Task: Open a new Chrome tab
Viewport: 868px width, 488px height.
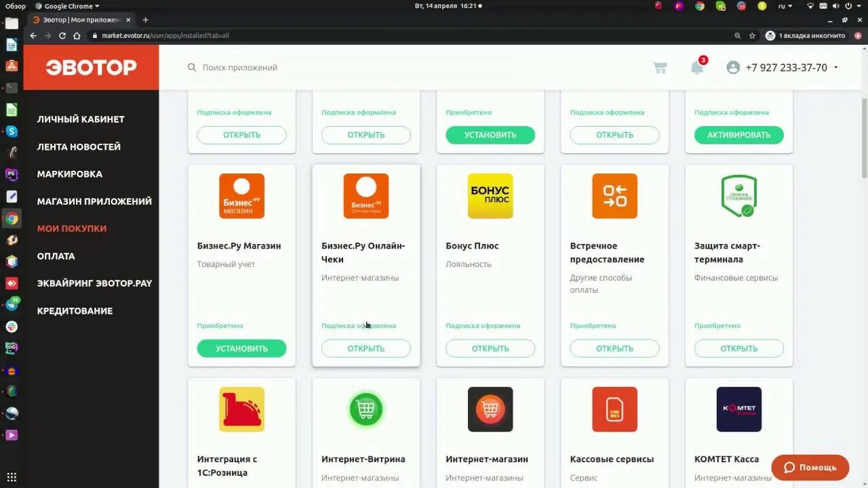Action: (145, 20)
